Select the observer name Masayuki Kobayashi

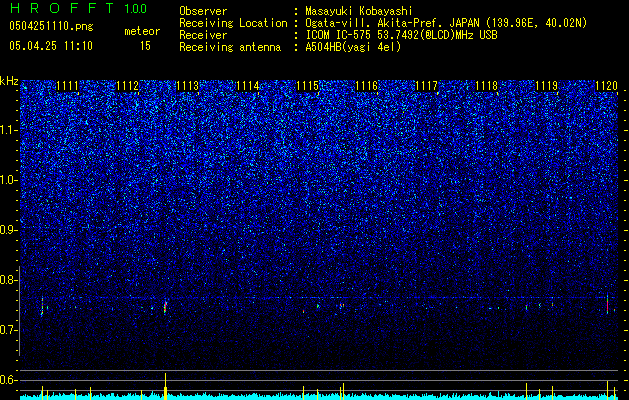tap(359, 11)
